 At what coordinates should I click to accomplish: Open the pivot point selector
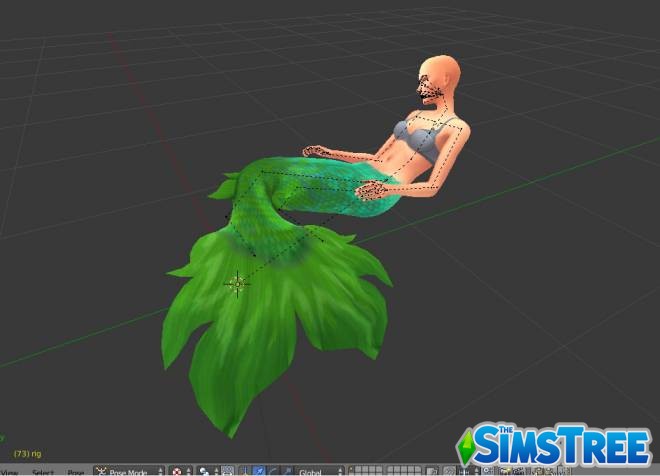pyautogui.click(x=207, y=471)
